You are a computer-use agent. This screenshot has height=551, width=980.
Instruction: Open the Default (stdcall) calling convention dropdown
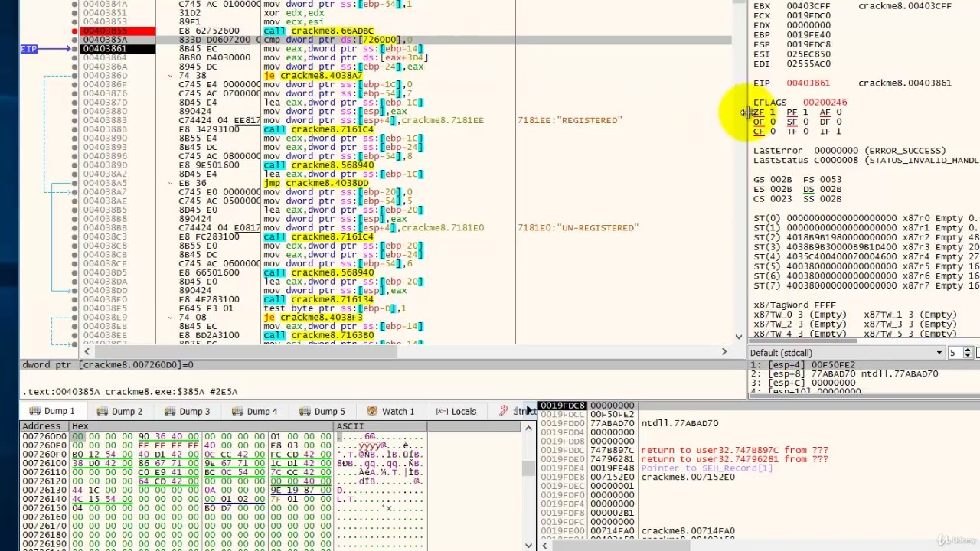[x=847, y=353]
